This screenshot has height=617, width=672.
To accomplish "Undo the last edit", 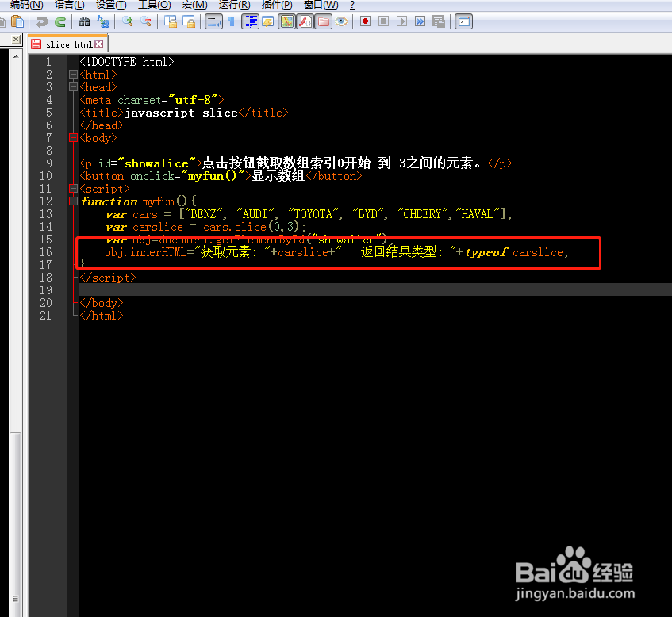I will pyautogui.click(x=41, y=21).
